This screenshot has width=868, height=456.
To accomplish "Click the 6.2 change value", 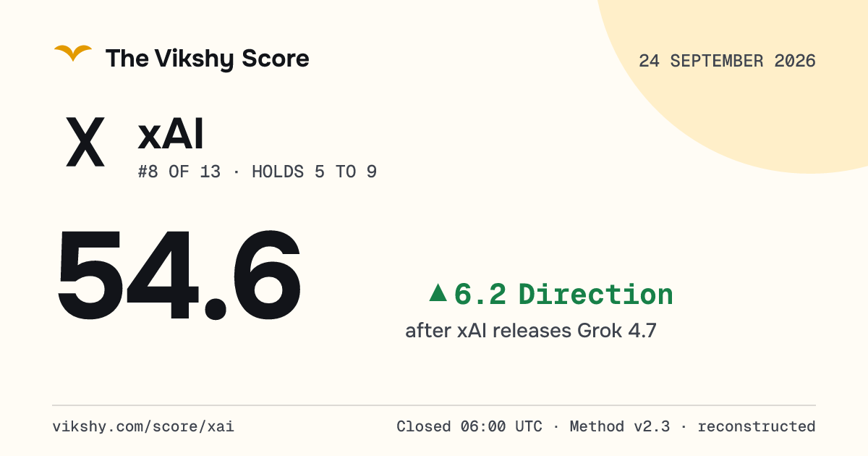I will tap(480, 295).
